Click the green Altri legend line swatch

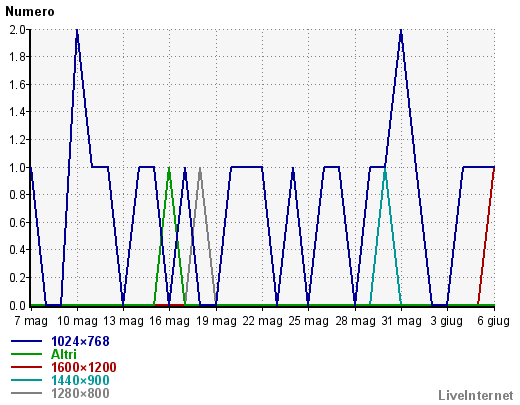[x=27, y=354]
